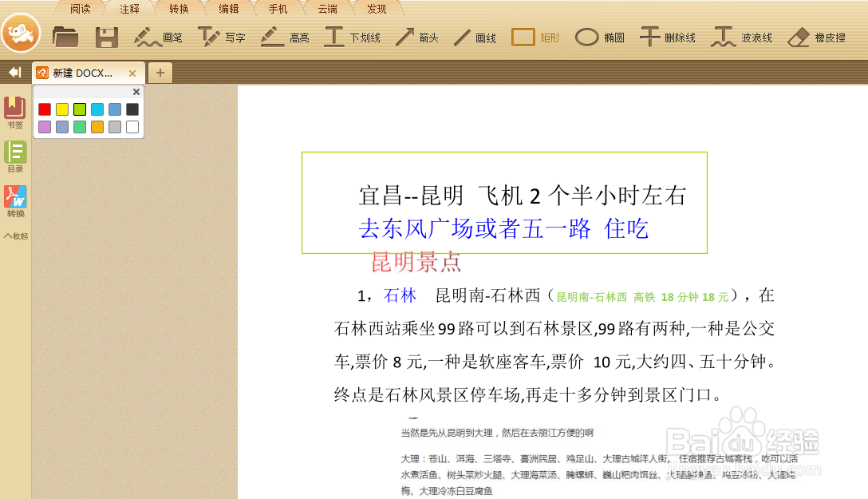Click the red heading 昆明景点
Viewport: 868px width, 499px height.
point(416,261)
